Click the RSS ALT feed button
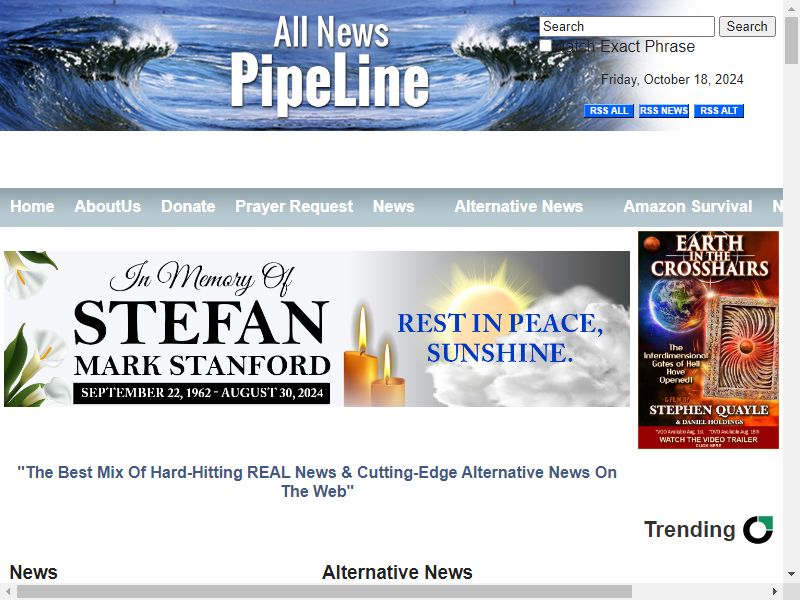Image resolution: width=800 pixels, height=600 pixels. pyautogui.click(x=719, y=111)
